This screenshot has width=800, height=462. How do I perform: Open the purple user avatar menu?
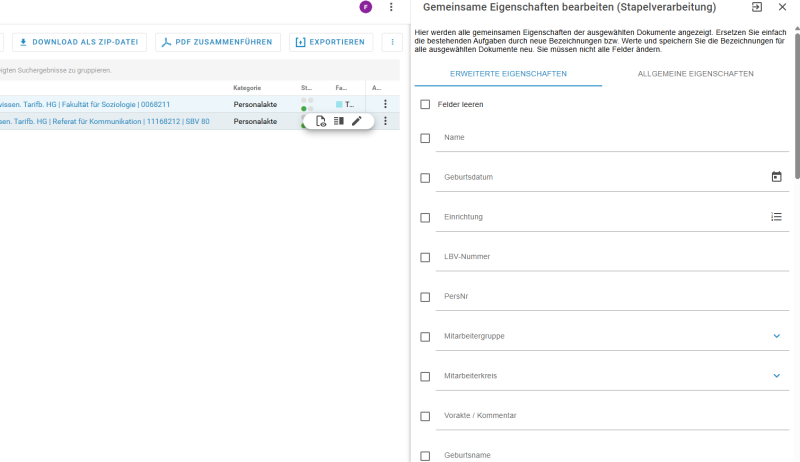pos(365,7)
